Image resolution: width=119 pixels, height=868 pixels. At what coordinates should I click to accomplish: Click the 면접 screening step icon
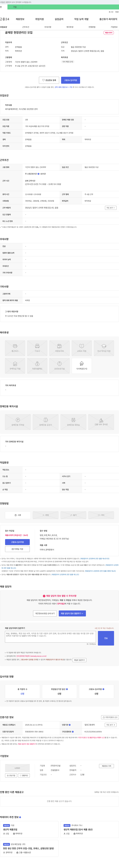click(46, 515)
